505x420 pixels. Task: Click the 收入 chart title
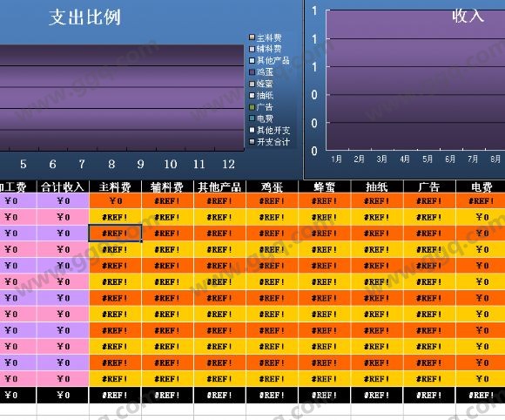(x=468, y=15)
